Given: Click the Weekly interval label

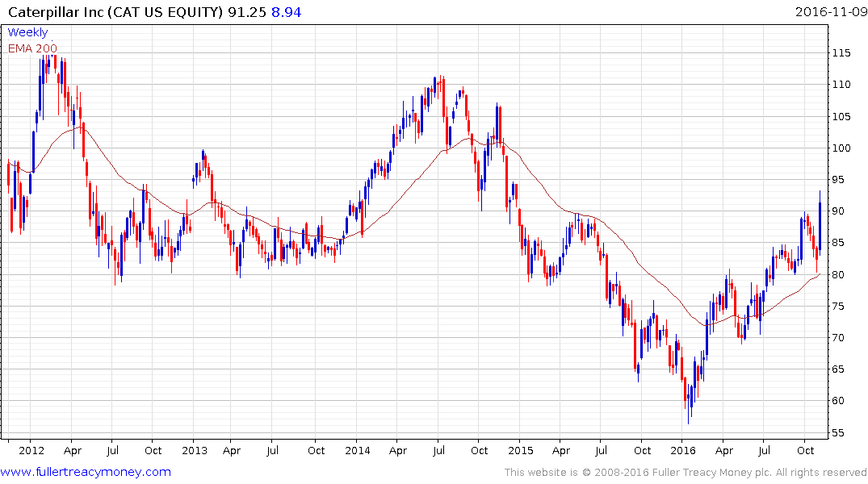Looking at the screenshot, I should (x=27, y=32).
